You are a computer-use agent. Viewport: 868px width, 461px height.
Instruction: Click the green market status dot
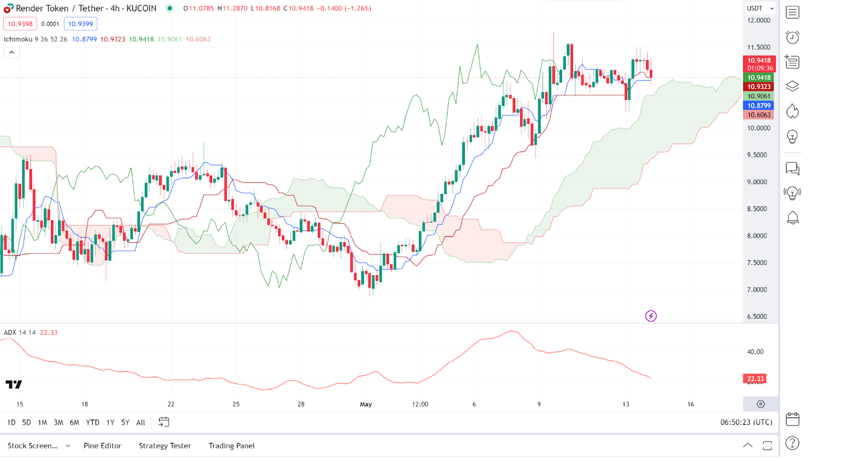170,8
